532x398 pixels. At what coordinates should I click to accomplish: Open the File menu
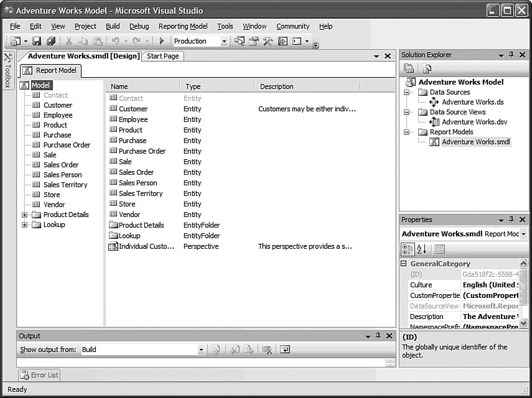coord(15,26)
